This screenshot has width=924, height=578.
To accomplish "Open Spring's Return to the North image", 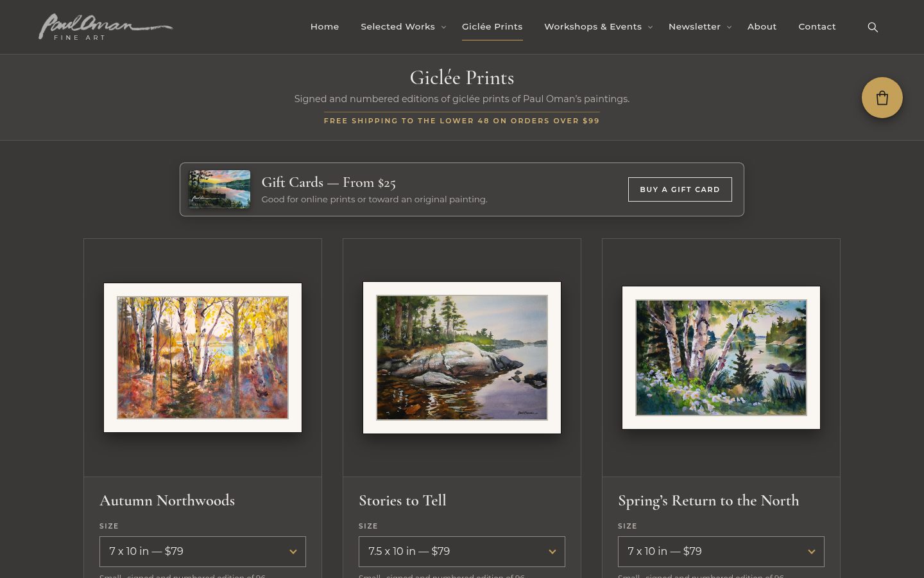I will pyautogui.click(x=721, y=358).
